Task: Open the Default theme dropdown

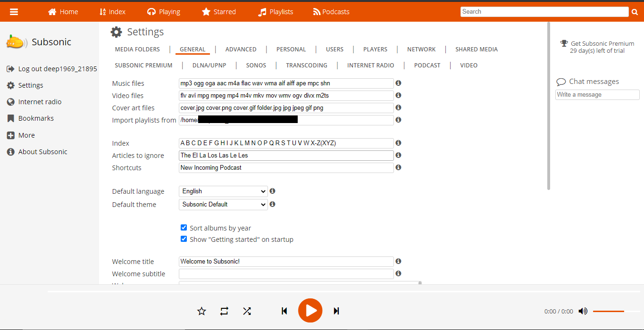Action: [223, 204]
